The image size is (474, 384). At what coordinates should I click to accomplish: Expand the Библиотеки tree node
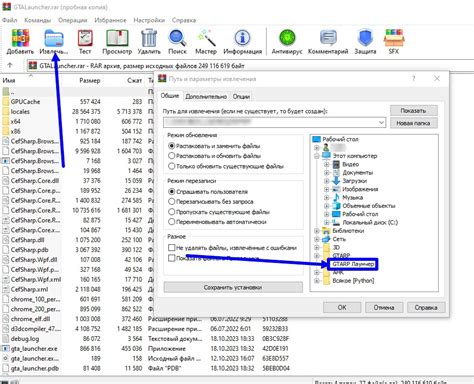[x=317, y=231]
